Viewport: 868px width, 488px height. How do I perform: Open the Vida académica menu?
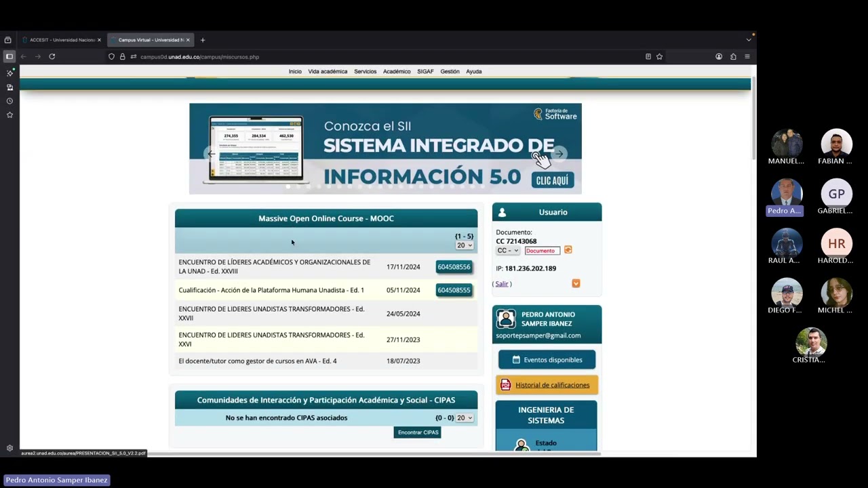pos(328,71)
